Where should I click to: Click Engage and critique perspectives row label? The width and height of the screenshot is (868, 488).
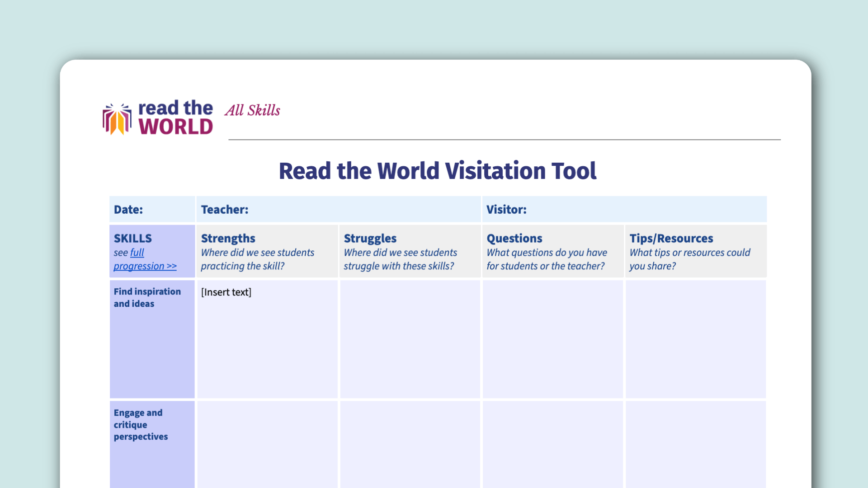(141, 424)
